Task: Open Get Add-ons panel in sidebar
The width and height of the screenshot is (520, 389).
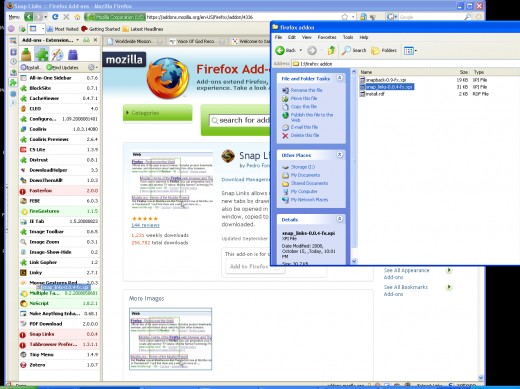Action: click(x=26, y=54)
